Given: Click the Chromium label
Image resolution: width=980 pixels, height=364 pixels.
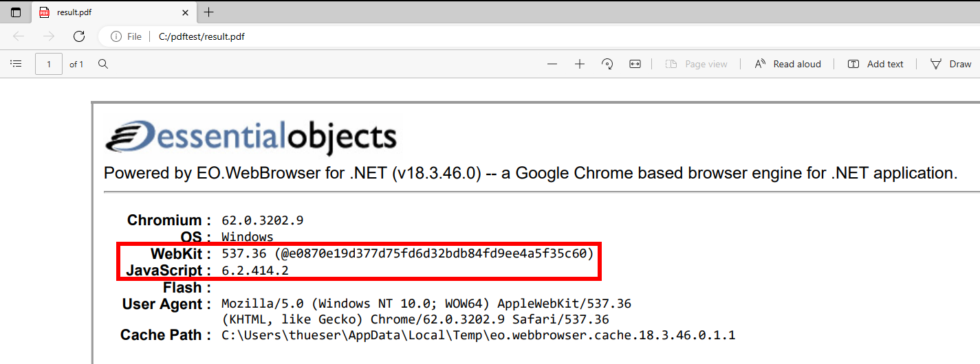Looking at the screenshot, I should click(x=168, y=220).
